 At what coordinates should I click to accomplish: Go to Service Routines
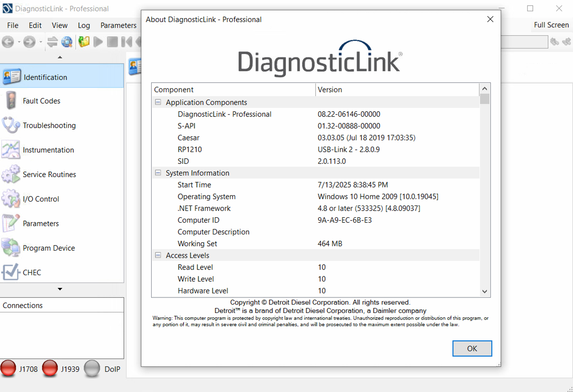pos(49,174)
